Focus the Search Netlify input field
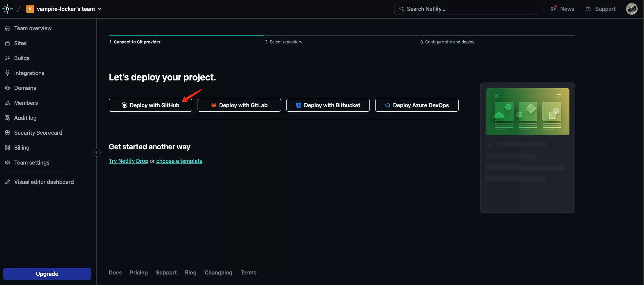 click(466, 9)
